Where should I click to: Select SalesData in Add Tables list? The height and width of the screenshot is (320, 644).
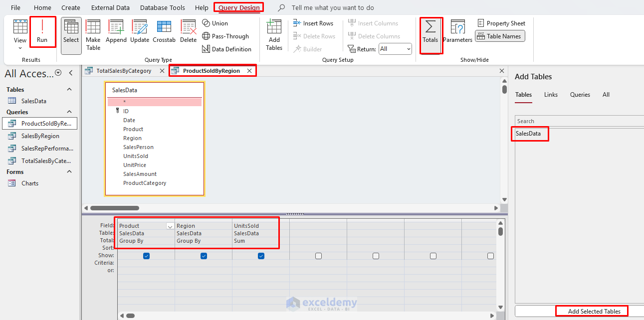click(528, 134)
